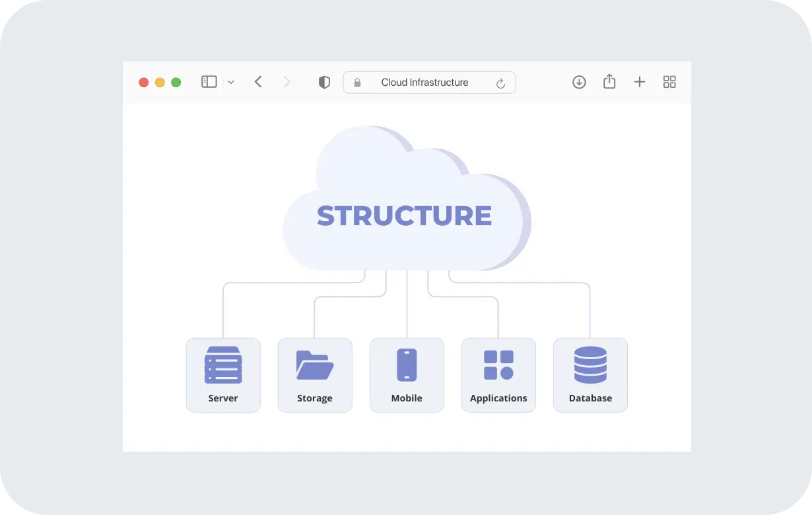Select the Server icon in the diagram
The image size is (812, 515).
click(223, 364)
